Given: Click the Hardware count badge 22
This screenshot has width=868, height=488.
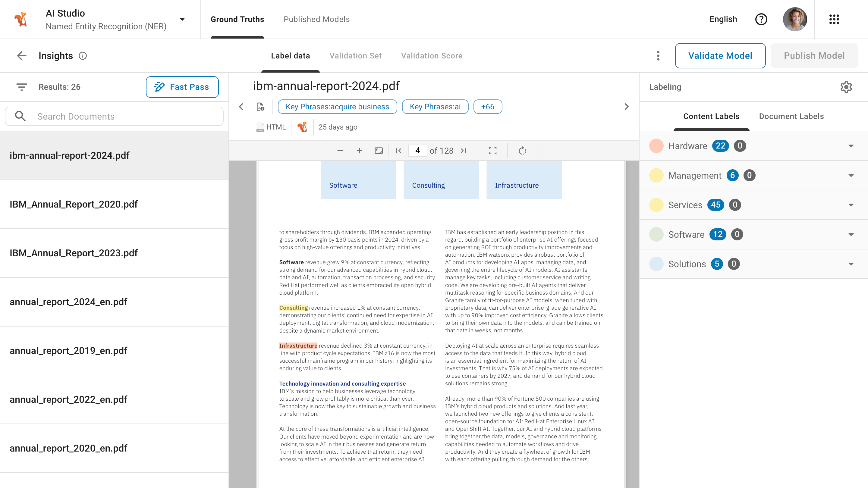Looking at the screenshot, I should click(x=720, y=146).
